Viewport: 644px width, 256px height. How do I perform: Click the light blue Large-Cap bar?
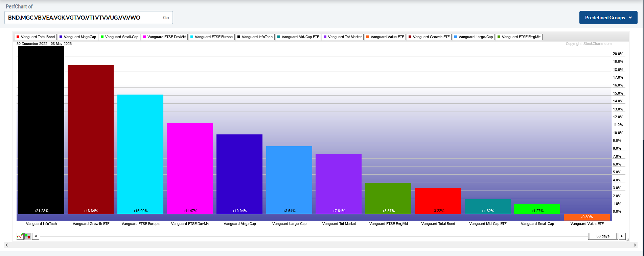pos(289,180)
